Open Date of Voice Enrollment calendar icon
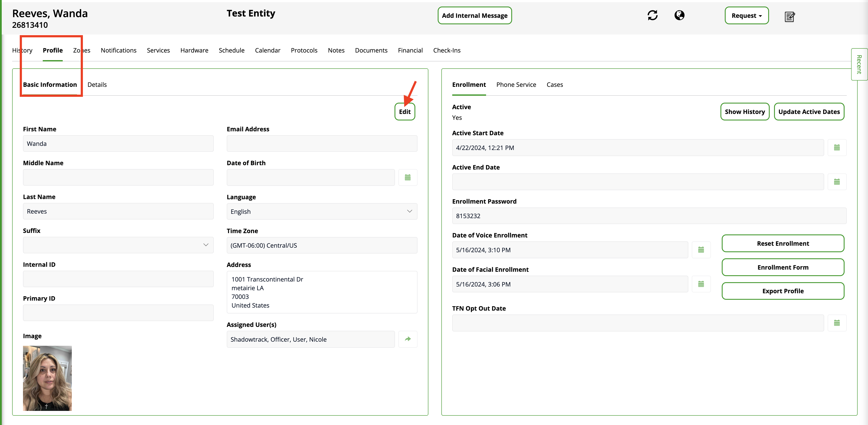Viewport: 868px width, 425px height. tap(701, 250)
